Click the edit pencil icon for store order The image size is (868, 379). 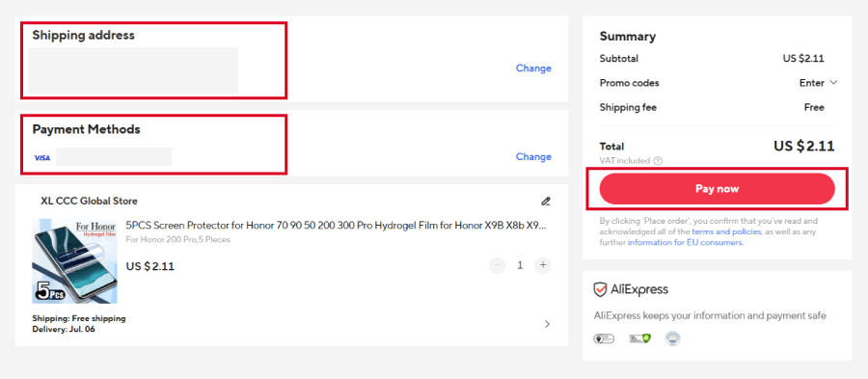[546, 201]
